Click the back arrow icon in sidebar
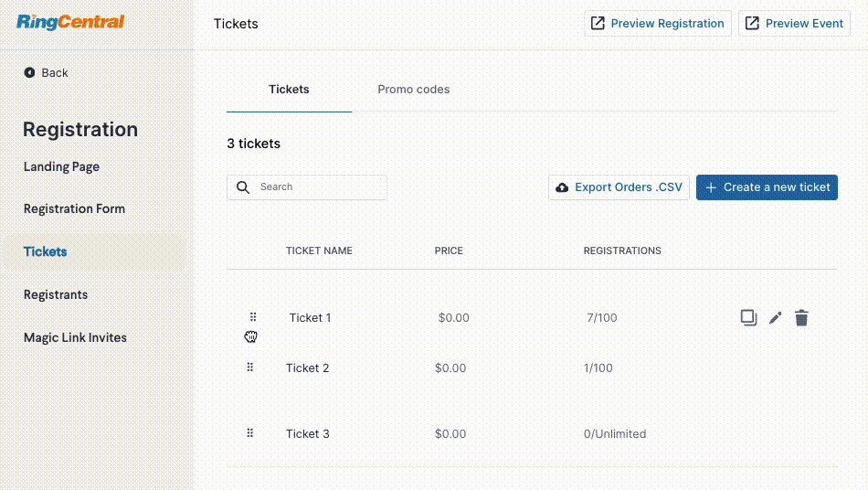 [29, 72]
